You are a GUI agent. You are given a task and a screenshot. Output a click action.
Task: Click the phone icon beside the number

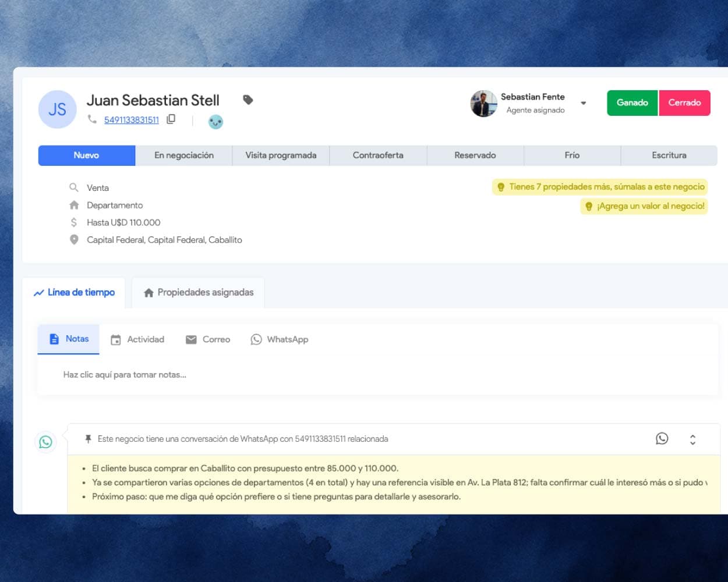[x=92, y=119]
